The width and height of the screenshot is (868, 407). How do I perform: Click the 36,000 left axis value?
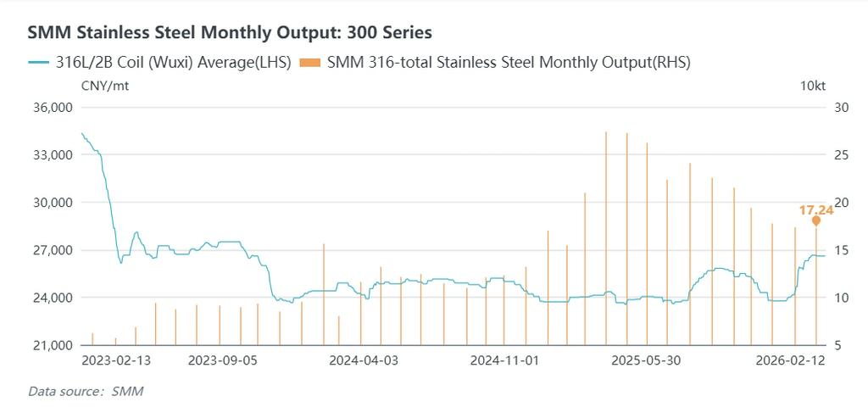(53, 108)
